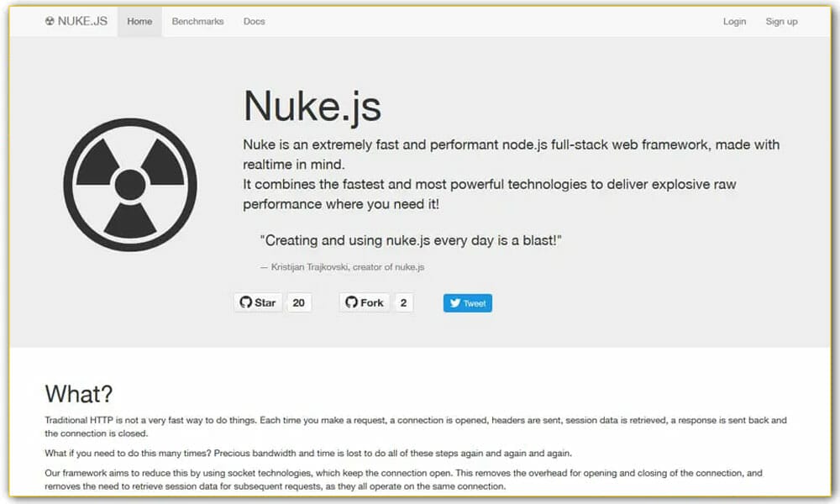Star the Nuke.js repository on GitHub
Image resolution: width=840 pixels, height=504 pixels.
pos(257,302)
